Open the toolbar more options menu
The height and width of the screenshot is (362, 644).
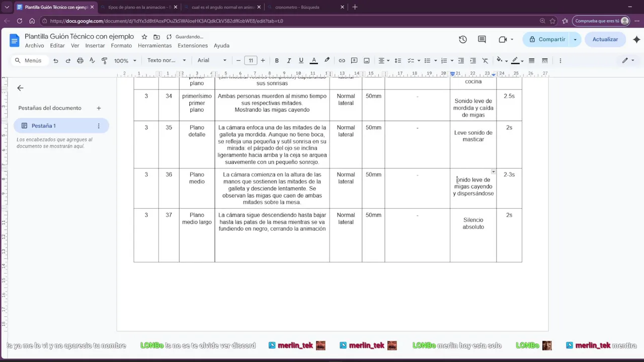[x=560, y=60]
